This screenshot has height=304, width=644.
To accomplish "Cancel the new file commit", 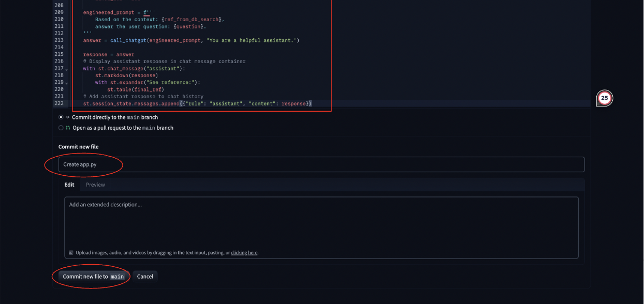I will click(x=145, y=277).
